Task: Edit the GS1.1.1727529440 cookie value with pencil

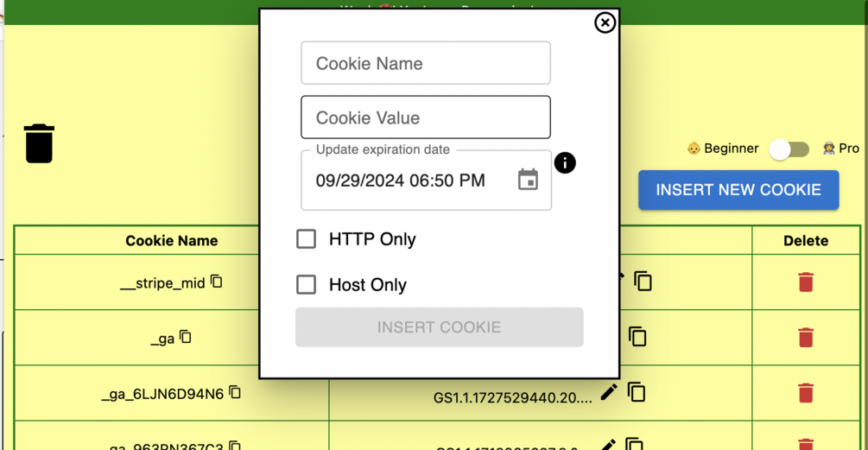Action: (x=609, y=392)
